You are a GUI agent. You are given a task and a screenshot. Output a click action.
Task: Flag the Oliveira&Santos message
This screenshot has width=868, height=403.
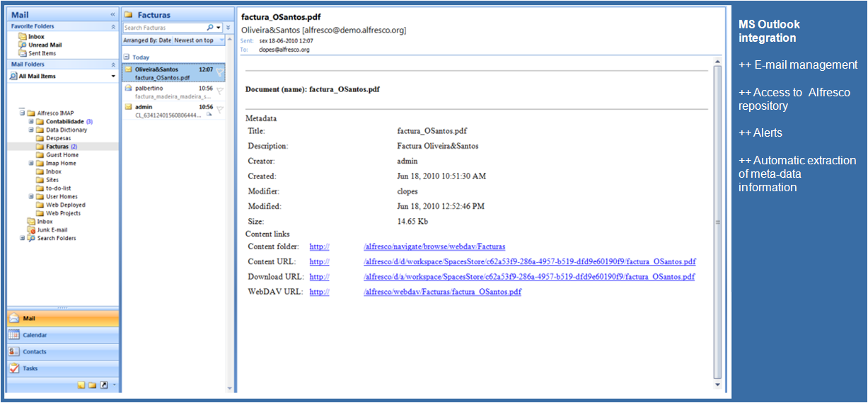220,72
